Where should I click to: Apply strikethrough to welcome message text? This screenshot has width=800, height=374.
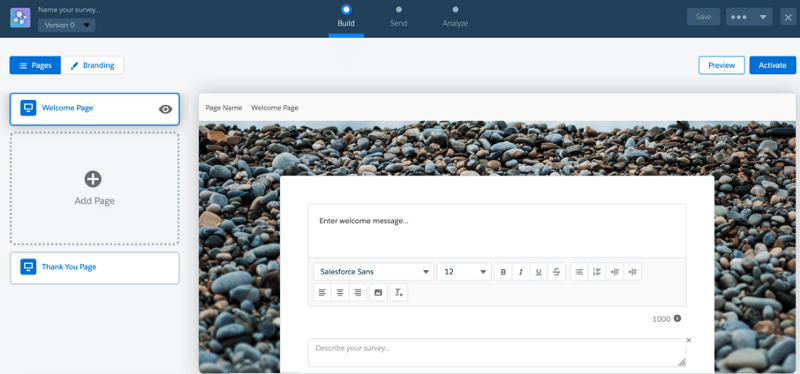pyautogui.click(x=556, y=272)
